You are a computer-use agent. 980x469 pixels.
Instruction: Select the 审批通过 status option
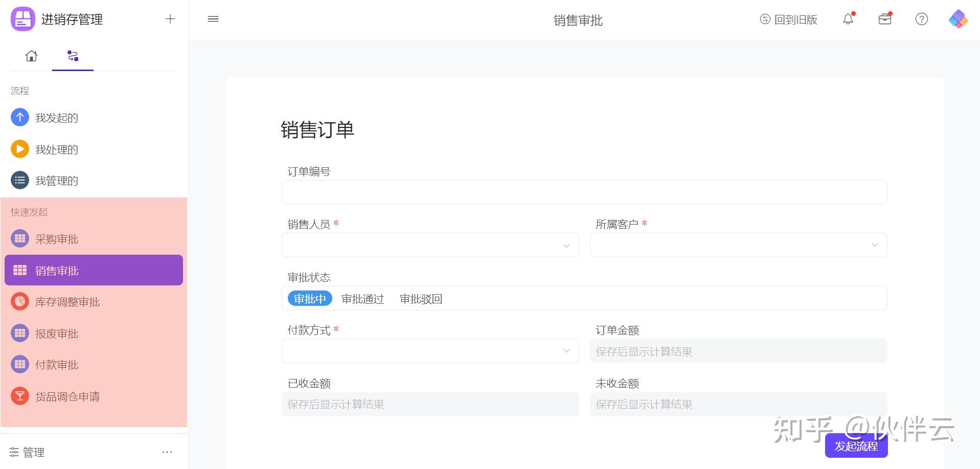coord(362,299)
